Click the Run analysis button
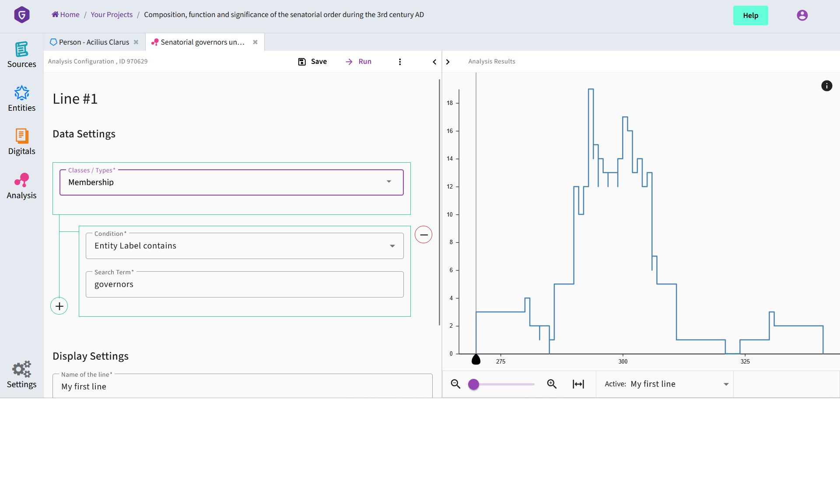The image size is (840, 504). tap(358, 62)
